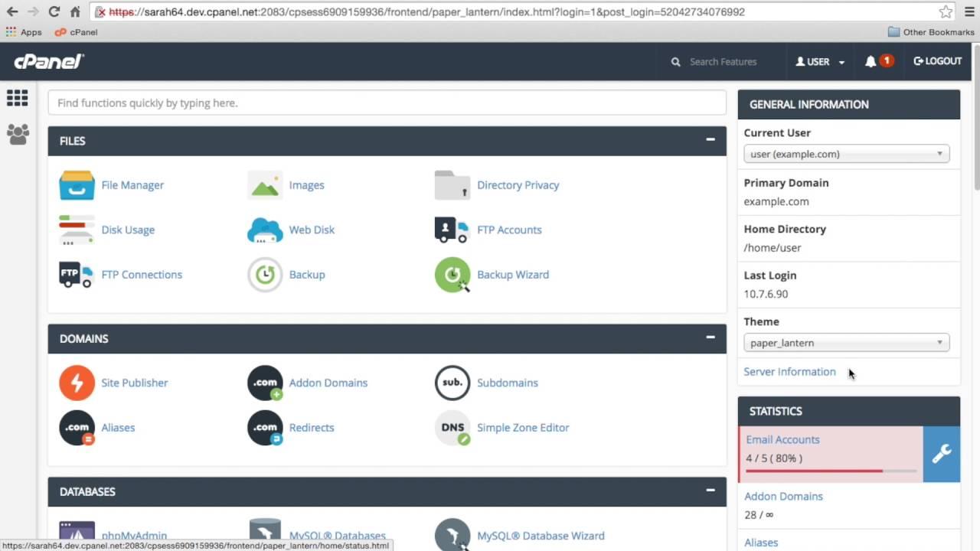Open the Current User dropdown

tap(847, 154)
